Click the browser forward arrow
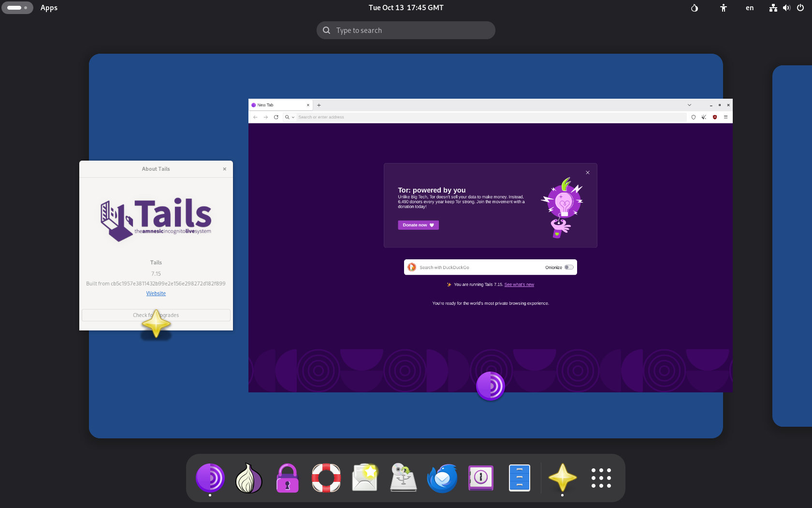 (x=265, y=117)
